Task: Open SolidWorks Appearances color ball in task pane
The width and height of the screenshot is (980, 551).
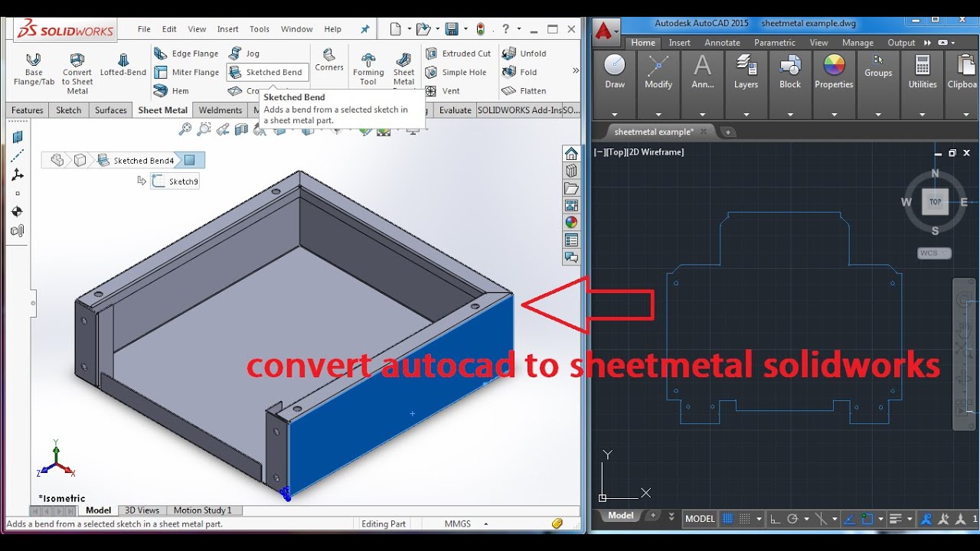Action: click(x=571, y=222)
